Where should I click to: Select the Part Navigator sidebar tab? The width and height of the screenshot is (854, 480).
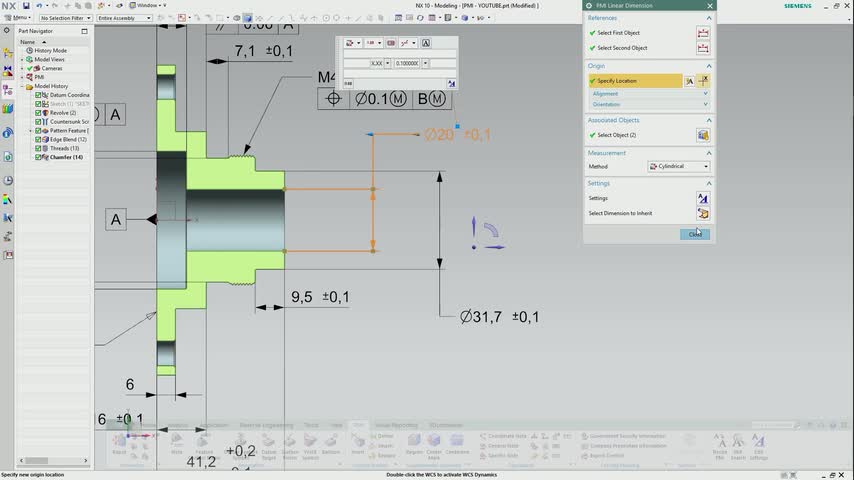(8, 90)
